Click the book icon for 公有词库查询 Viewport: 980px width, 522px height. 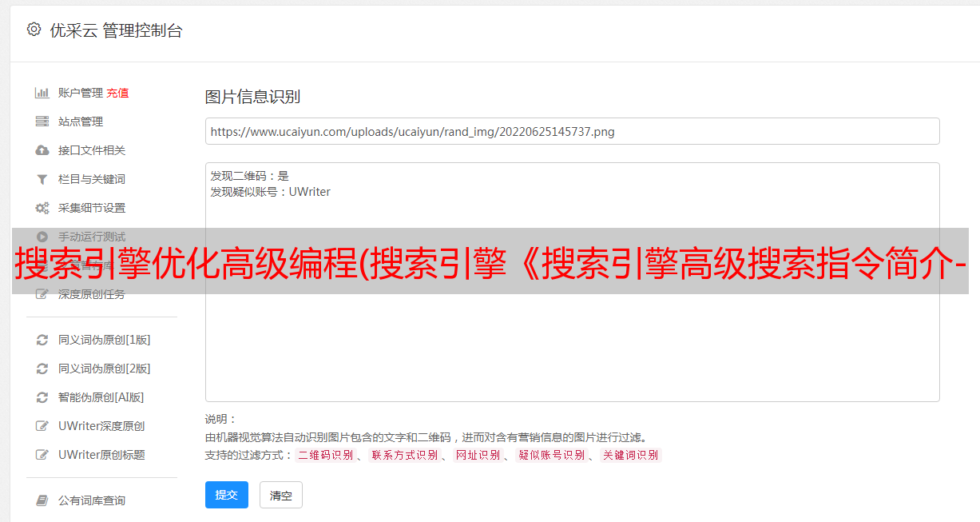pyautogui.click(x=42, y=500)
